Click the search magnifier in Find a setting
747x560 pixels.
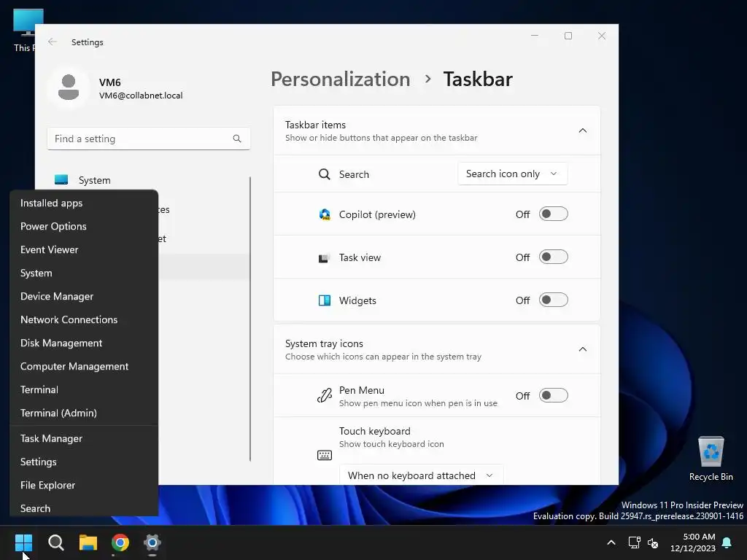click(x=237, y=139)
